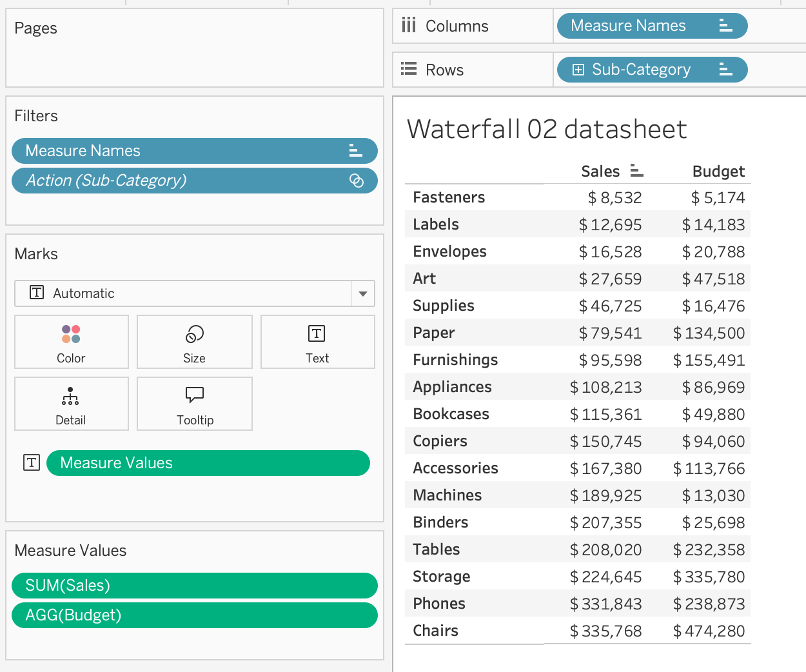The image size is (806, 672).
Task: Select the SUM(Sales) measure pill
Action: pyautogui.click(x=193, y=586)
